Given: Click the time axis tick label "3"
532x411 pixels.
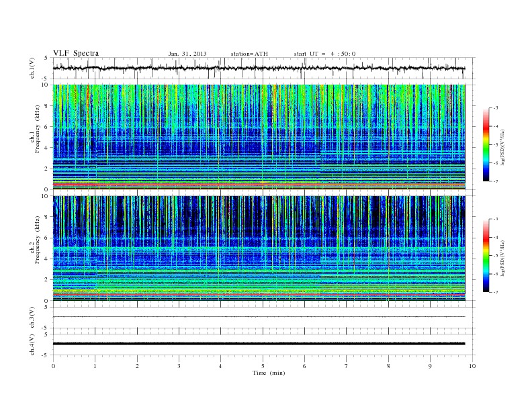Looking at the screenshot, I should click(179, 366).
